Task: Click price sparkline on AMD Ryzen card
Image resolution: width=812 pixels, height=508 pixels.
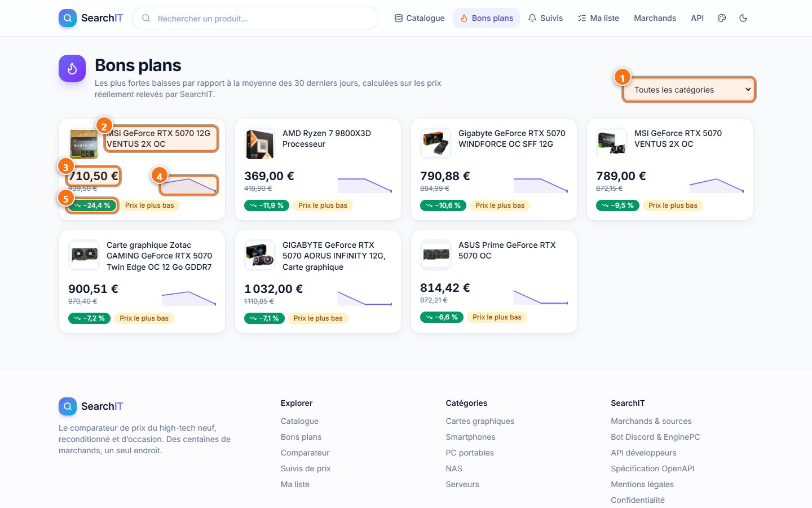Action: 365,185
